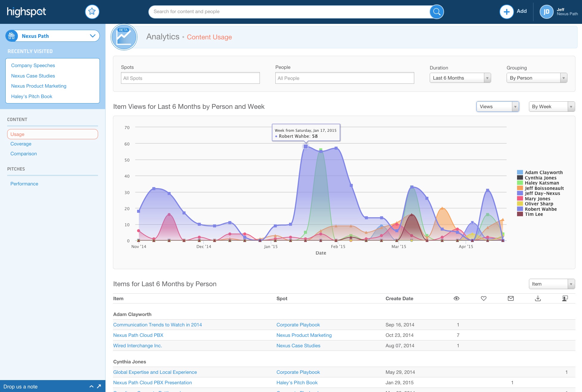This screenshot has width=582, height=392.
Task: Click the All Spots filter field
Action: (190, 78)
